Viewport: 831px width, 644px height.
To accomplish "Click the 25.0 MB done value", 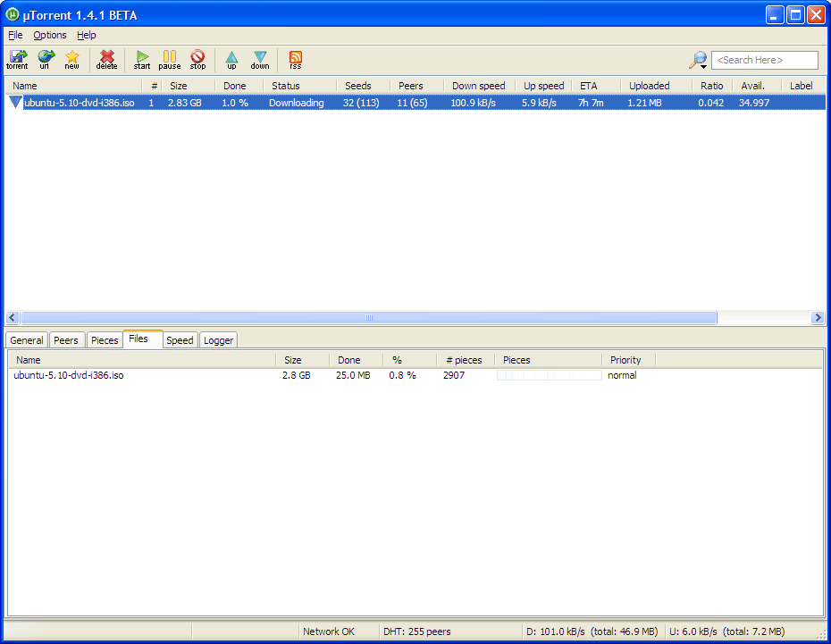I will [353, 375].
